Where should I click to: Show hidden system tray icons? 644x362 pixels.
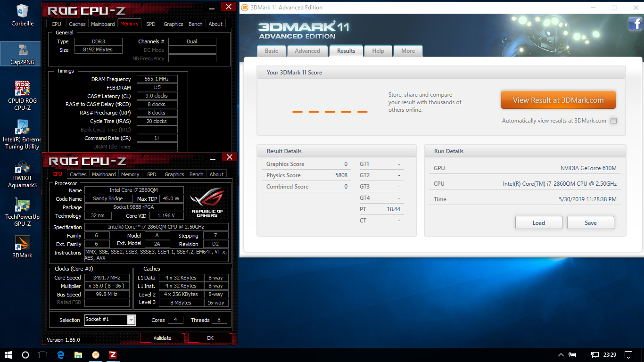(561, 355)
